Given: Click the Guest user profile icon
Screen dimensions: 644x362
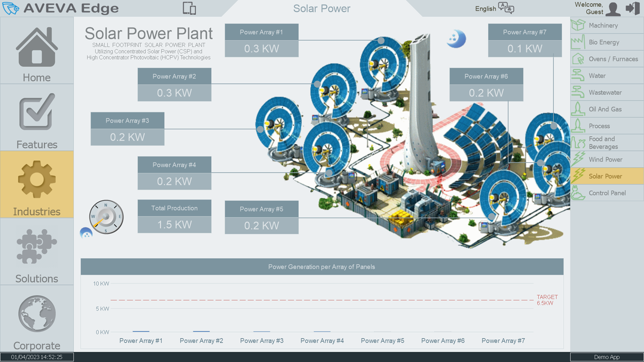Looking at the screenshot, I should pyautogui.click(x=613, y=9).
